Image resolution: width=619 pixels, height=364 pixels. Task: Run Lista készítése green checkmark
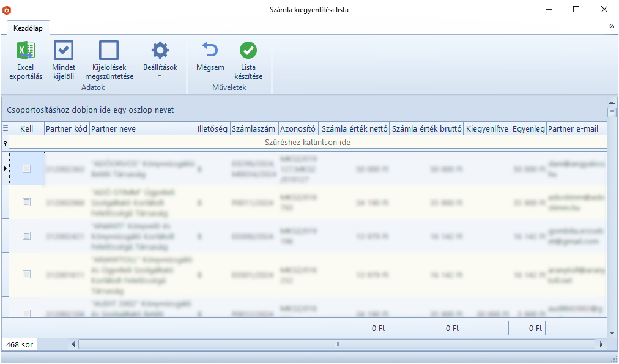248,50
